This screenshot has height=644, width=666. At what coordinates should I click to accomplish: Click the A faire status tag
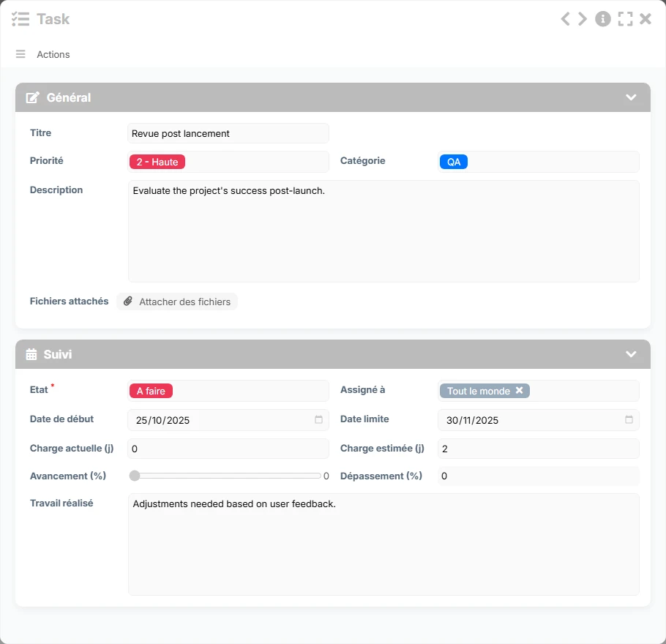(151, 391)
